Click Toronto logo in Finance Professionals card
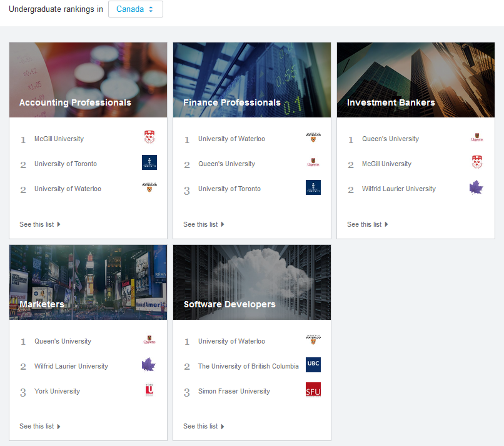The height and width of the screenshot is (446, 504). pos(313,187)
